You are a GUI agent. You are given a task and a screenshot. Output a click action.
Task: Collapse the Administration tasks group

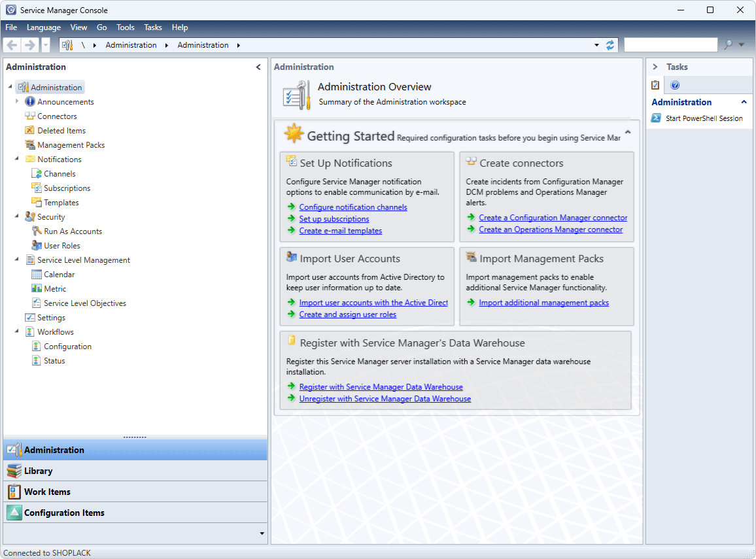click(x=744, y=102)
